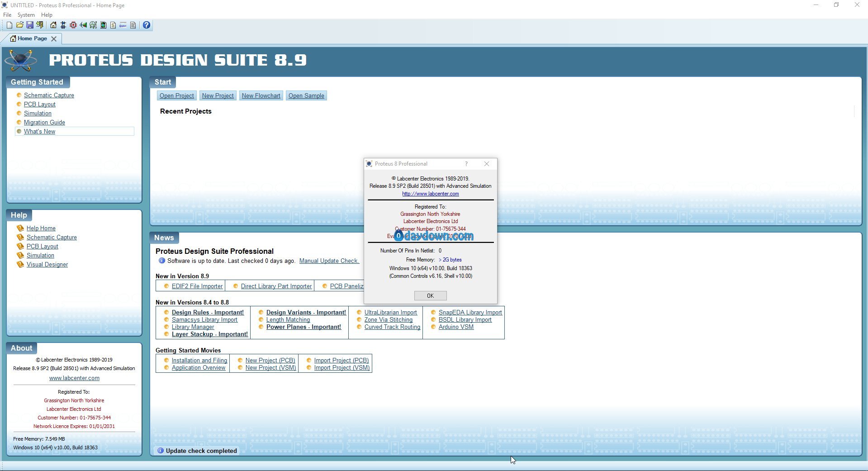Open Simulation under Getting Started
868x471 pixels.
pyautogui.click(x=38, y=114)
